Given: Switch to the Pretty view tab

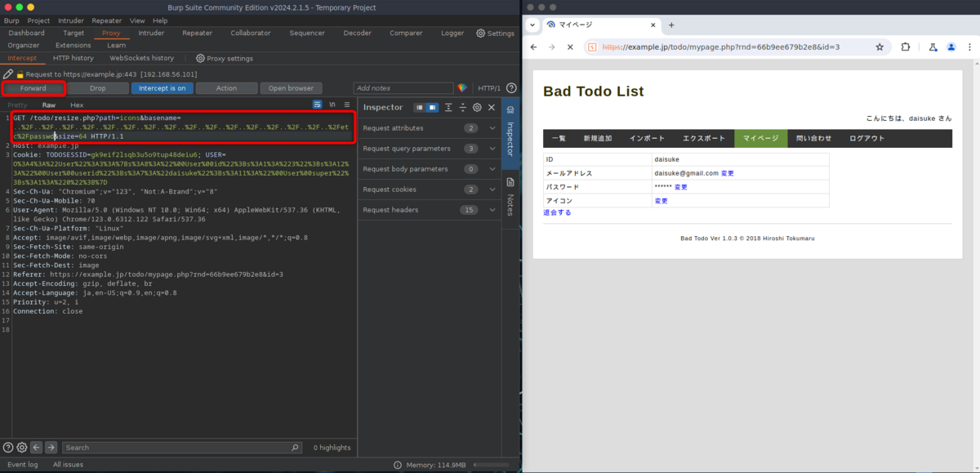Looking at the screenshot, I should pos(18,105).
